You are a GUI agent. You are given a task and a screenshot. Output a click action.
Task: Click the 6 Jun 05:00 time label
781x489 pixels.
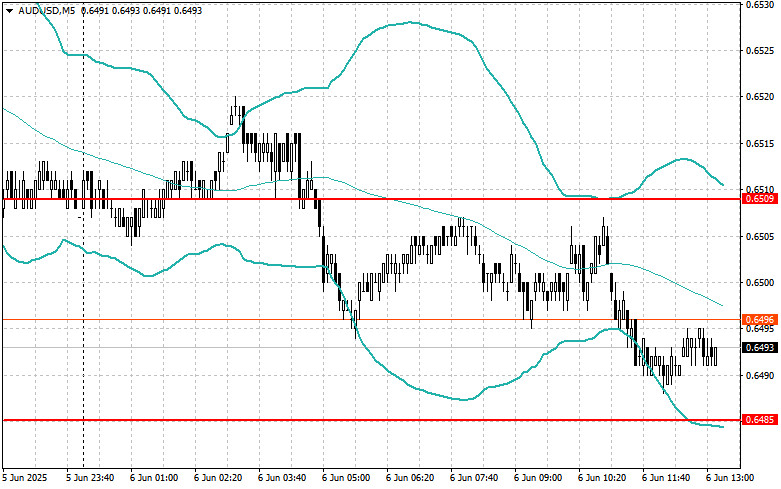click(346, 478)
